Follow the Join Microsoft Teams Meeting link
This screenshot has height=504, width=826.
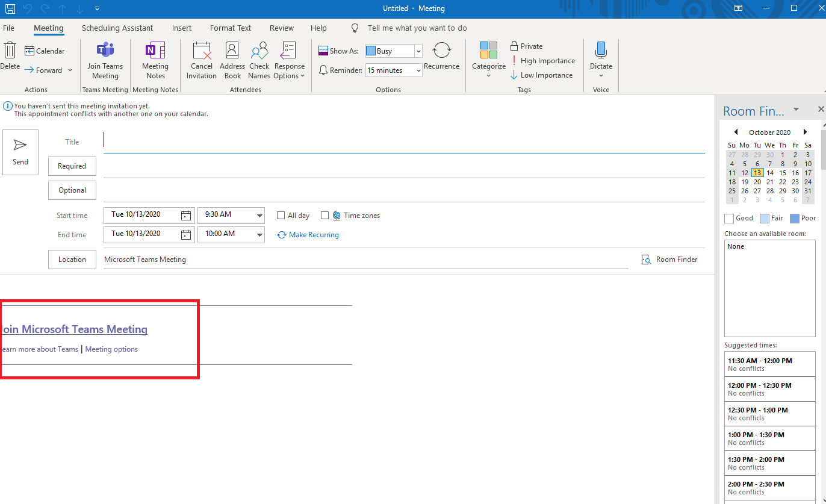pyautogui.click(x=74, y=329)
